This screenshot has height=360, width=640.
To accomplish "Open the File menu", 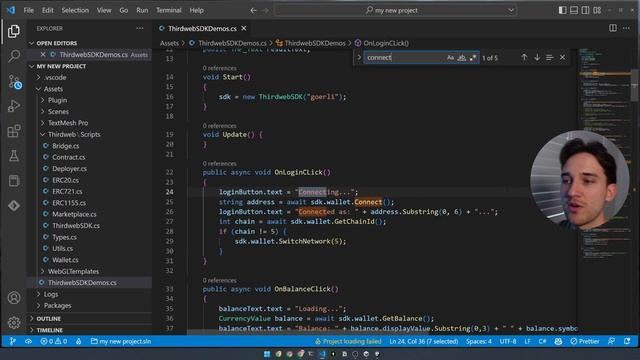I will [x=29, y=10].
